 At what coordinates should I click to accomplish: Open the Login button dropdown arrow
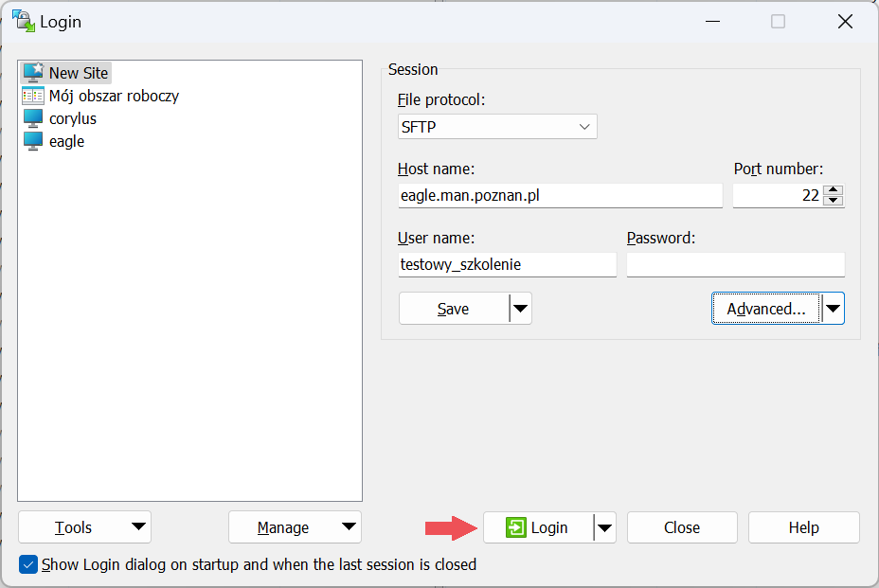(604, 527)
